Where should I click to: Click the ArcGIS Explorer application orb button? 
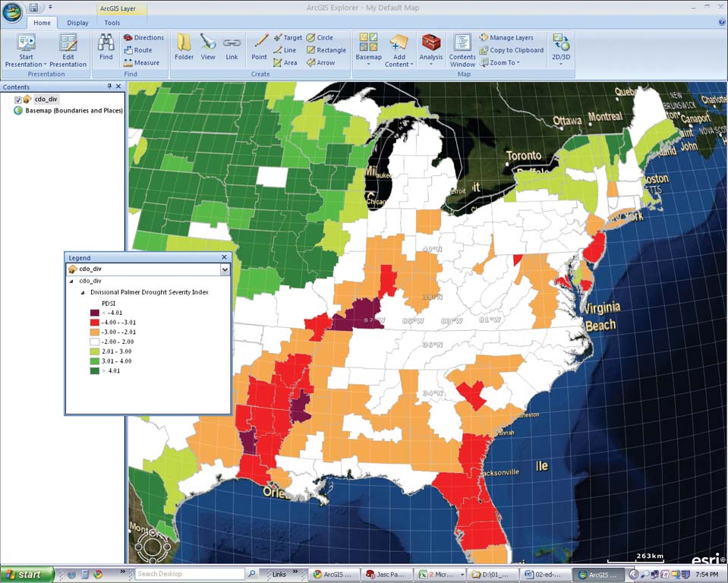tap(12, 11)
